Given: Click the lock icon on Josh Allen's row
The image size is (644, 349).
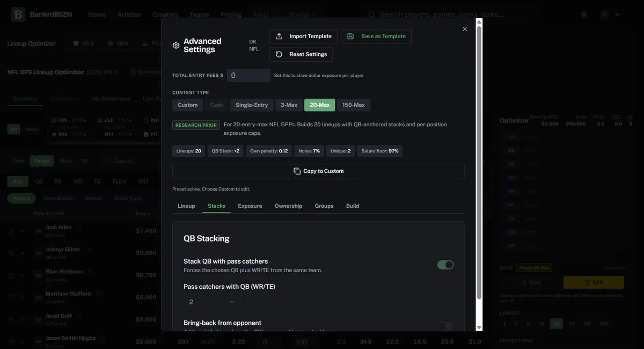Looking at the screenshot, I should click(x=11, y=231).
